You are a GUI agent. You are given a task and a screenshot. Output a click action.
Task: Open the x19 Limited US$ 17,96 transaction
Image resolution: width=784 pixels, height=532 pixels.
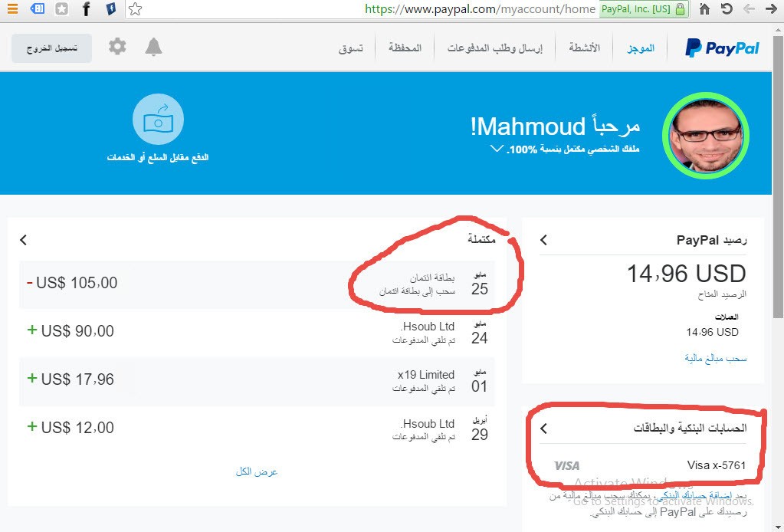pyautogui.click(x=257, y=381)
